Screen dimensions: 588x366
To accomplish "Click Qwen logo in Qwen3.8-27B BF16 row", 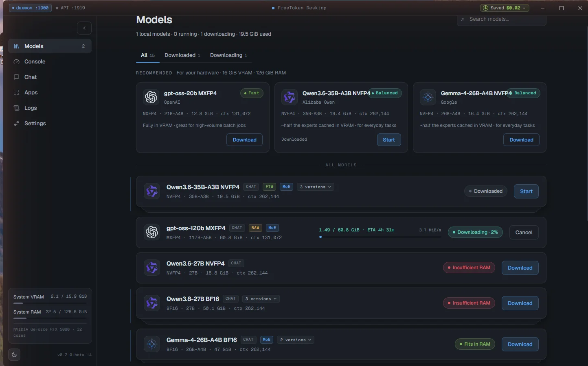I will tap(152, 303).
